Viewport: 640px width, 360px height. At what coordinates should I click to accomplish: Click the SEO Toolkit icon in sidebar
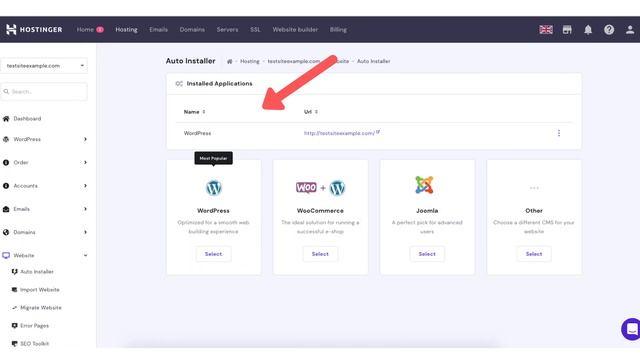pyautogui.click(x=15, y=344)
